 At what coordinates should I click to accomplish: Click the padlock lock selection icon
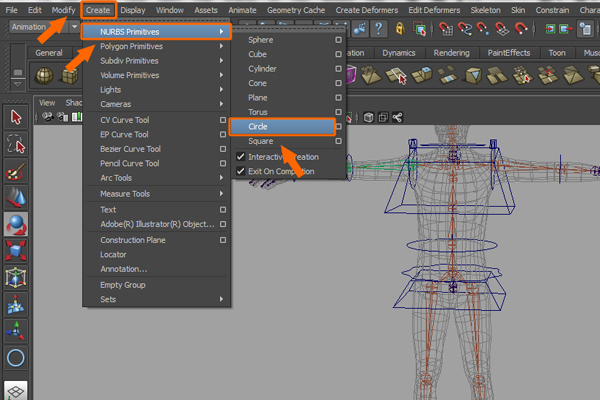click(x=400, y=29)
